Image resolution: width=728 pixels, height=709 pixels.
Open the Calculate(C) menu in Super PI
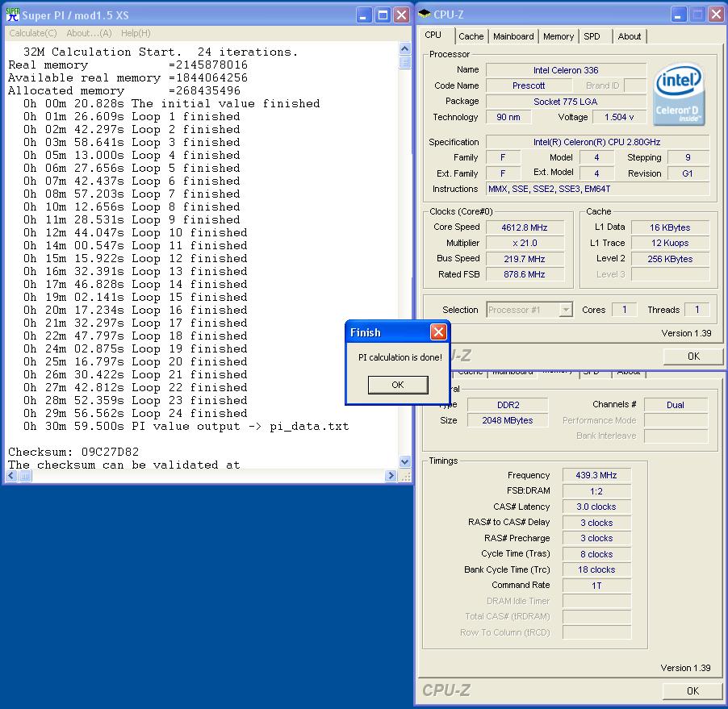click(x=33, y=33)
